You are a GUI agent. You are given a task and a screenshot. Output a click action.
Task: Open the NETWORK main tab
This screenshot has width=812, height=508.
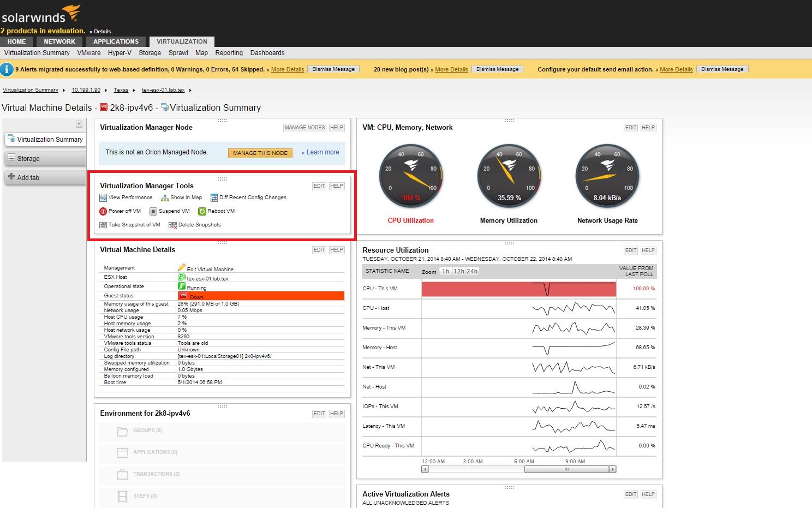click(x=59, y=41)
